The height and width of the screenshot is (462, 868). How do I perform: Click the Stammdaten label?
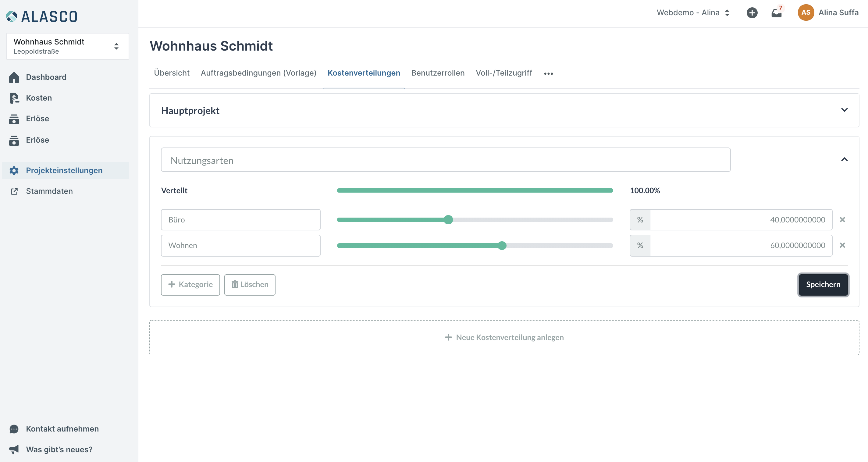coord(49,191)
